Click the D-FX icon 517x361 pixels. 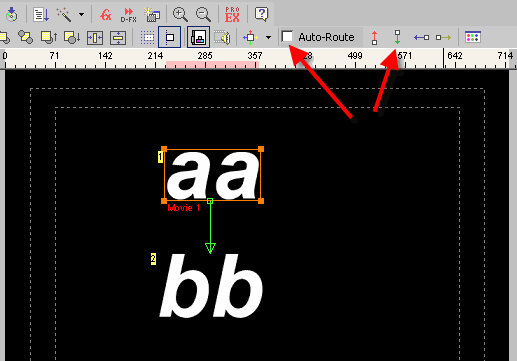(x=128, y=15)
